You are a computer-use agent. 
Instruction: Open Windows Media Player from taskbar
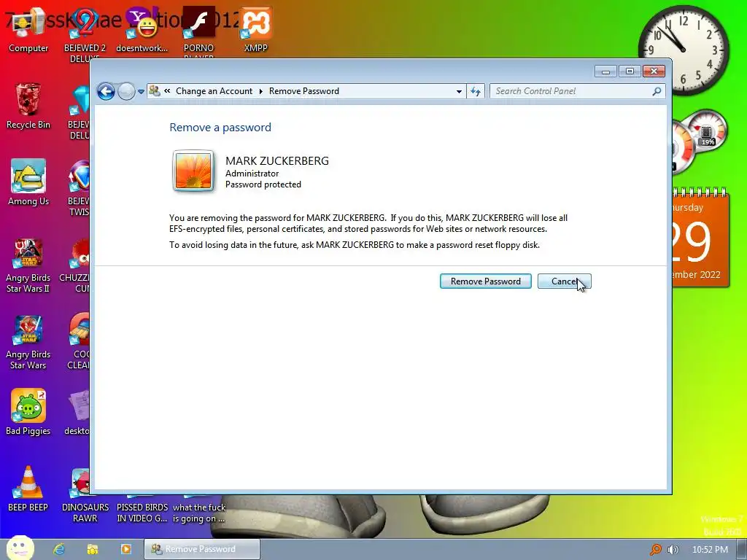[x=125, y=549]
